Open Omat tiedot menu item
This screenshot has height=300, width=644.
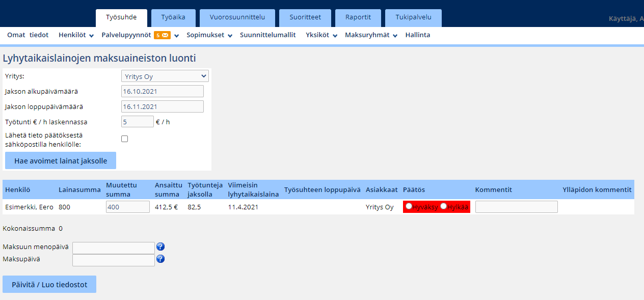click(28, 35)
